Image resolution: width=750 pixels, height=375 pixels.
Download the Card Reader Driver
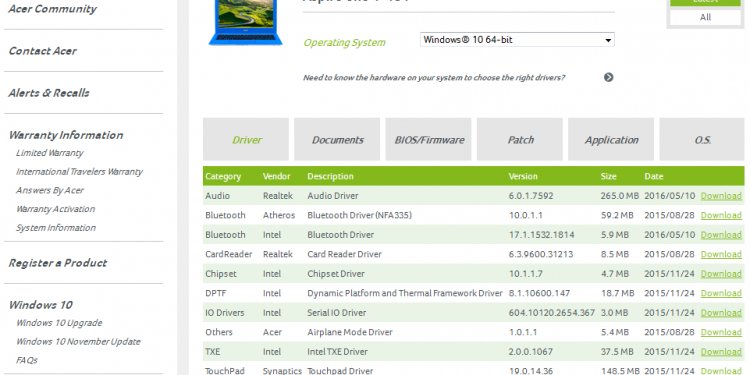[x=721, y=254]
